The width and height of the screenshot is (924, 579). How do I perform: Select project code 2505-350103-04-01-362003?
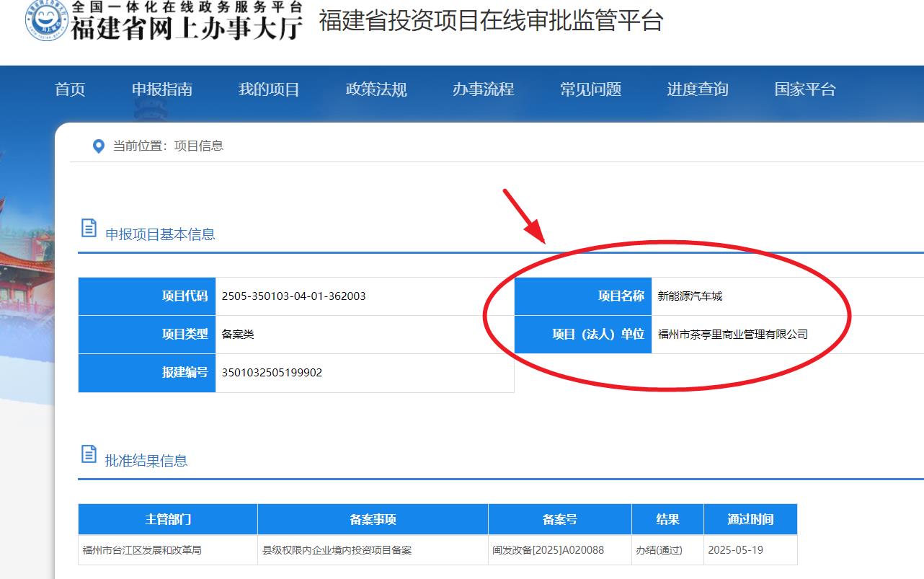point(293,296)
